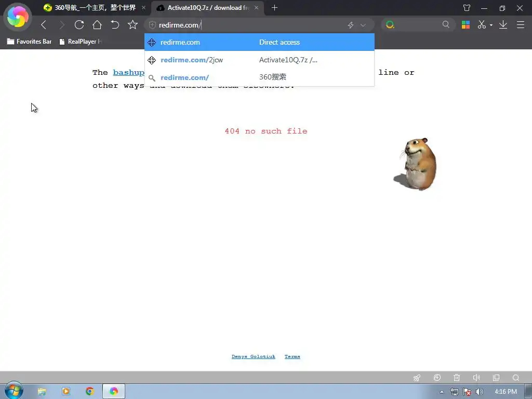
Task: Click the 360 search engine logo
Action: (x=390, y=25)
